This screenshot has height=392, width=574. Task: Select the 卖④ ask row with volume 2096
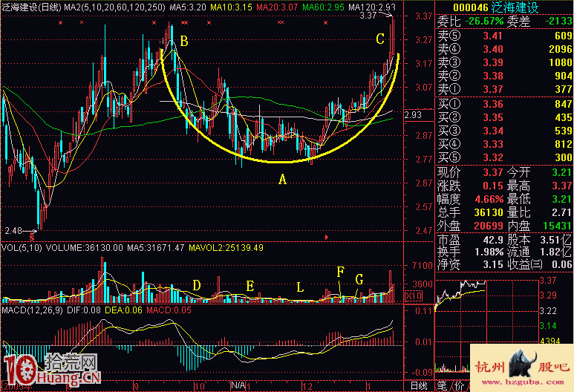(504, 49)
